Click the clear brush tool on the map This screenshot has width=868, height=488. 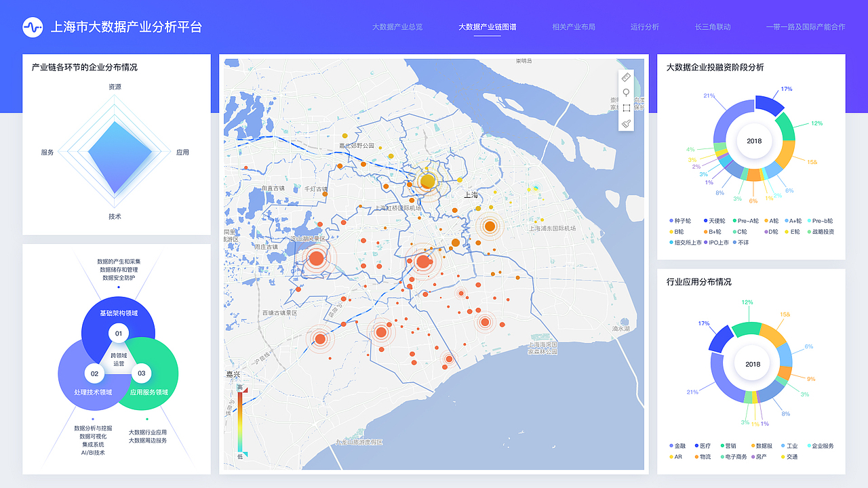point(627,123)
